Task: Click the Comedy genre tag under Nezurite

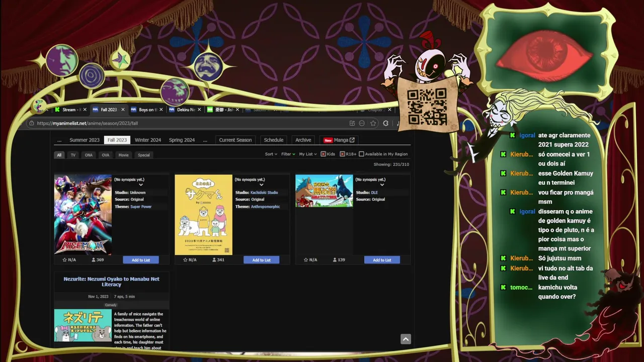Action: pos(111,305)
